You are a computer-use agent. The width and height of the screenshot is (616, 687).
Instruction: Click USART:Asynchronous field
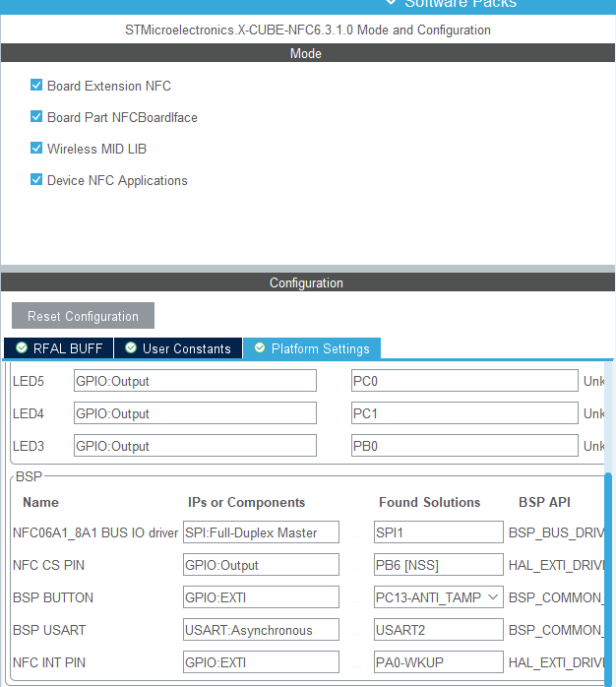[x=261, y=630]
